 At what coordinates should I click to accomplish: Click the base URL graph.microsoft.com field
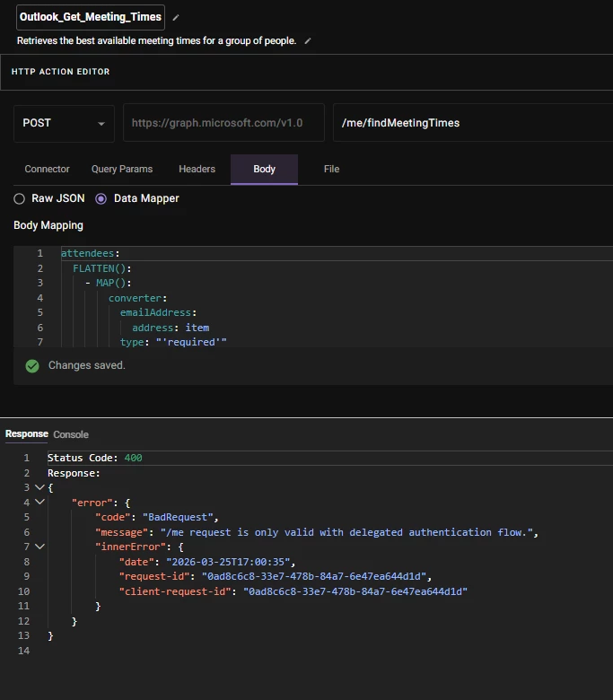223,123
